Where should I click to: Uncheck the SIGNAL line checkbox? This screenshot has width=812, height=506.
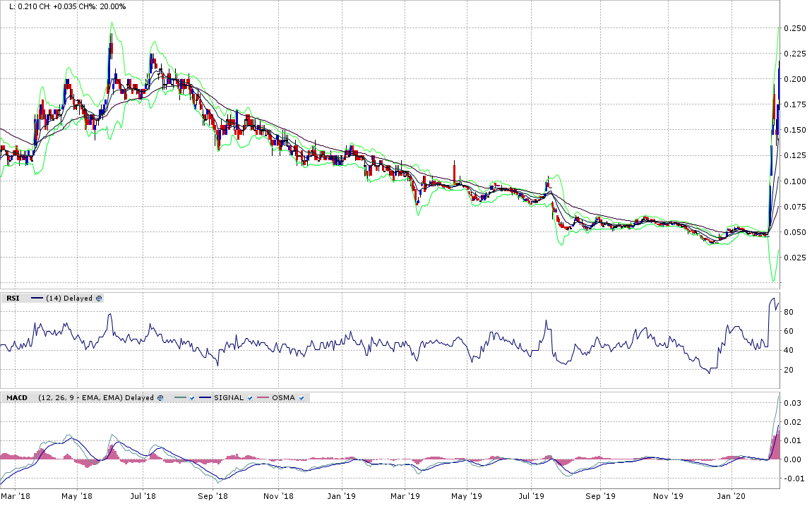click(x=249, y=397)
